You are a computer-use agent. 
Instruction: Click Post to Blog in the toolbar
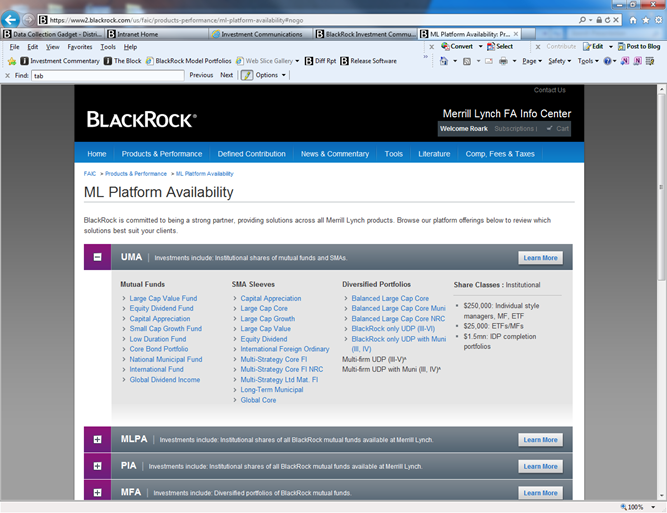click(x=639, y=46)
